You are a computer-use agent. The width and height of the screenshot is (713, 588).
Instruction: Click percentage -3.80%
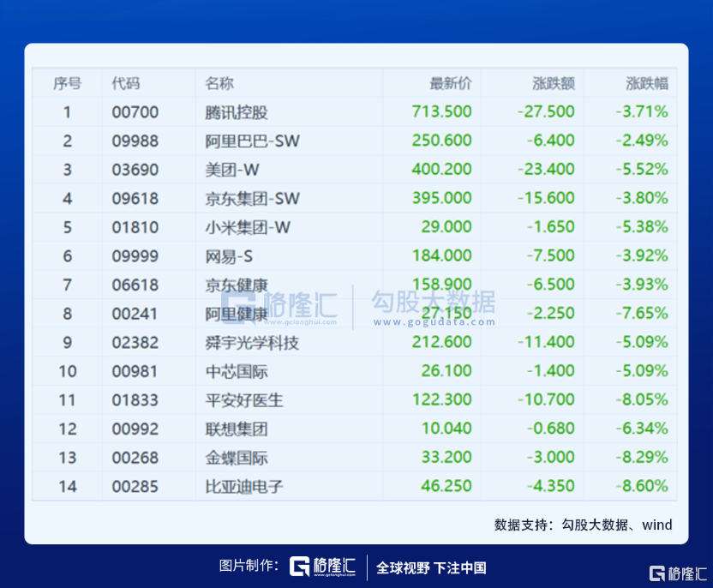click(642, 198)
